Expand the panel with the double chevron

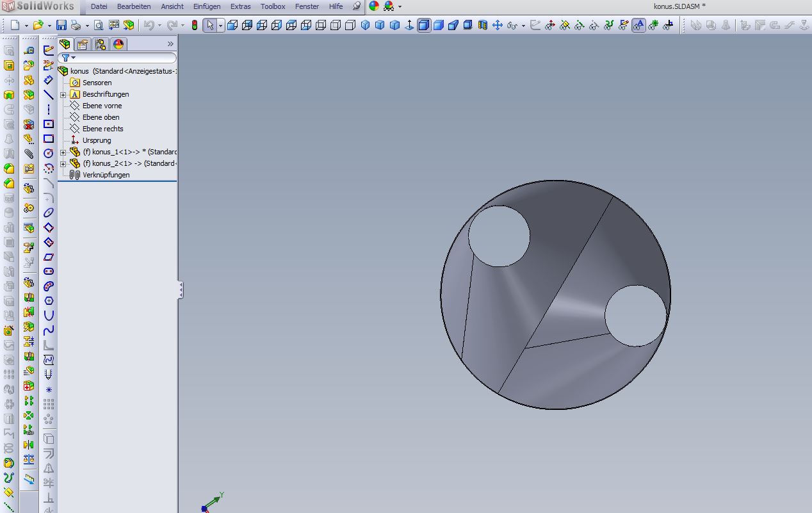[x=170, y=44]
